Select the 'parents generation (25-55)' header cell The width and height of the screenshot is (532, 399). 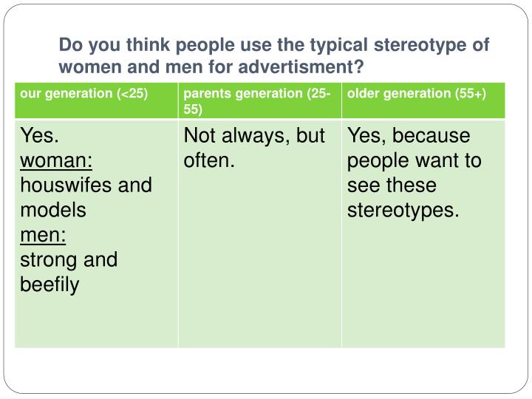point(260,100)
